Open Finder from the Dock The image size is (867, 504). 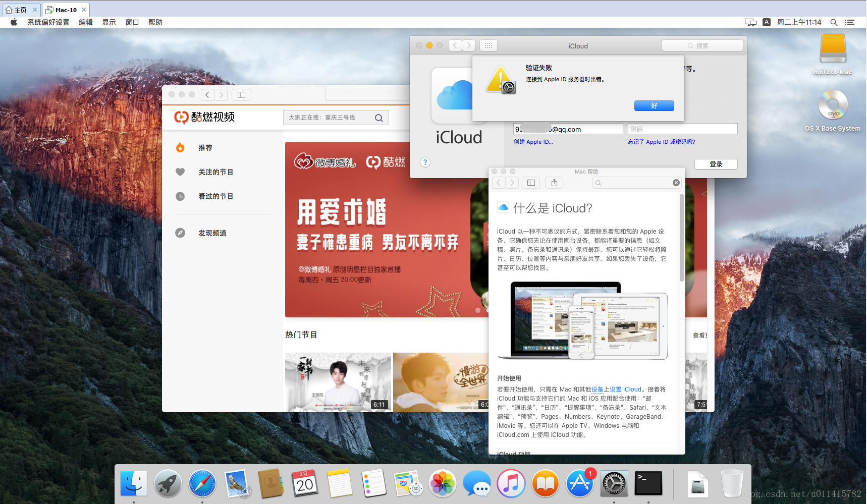[x=134, y=483]
